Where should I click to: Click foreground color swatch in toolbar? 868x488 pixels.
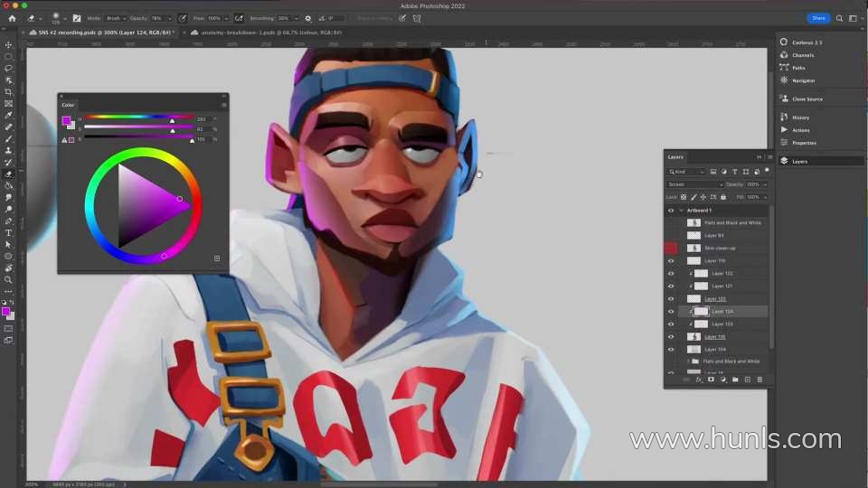[5, 312]
